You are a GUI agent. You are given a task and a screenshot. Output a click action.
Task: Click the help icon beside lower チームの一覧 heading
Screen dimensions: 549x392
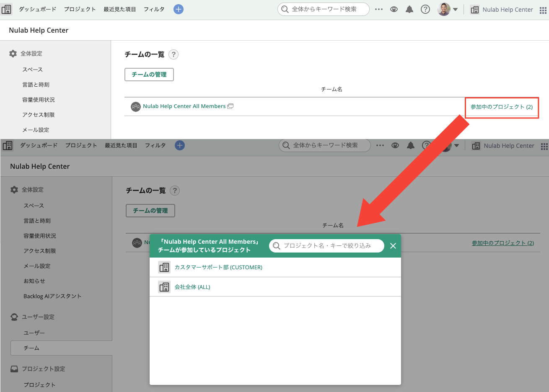(175, 191)
